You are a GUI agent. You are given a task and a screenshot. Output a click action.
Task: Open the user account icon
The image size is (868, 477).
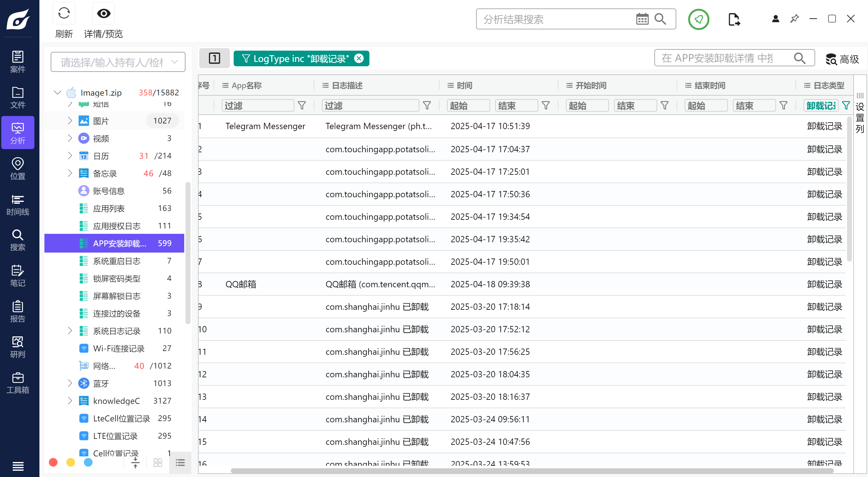(775, 19)
